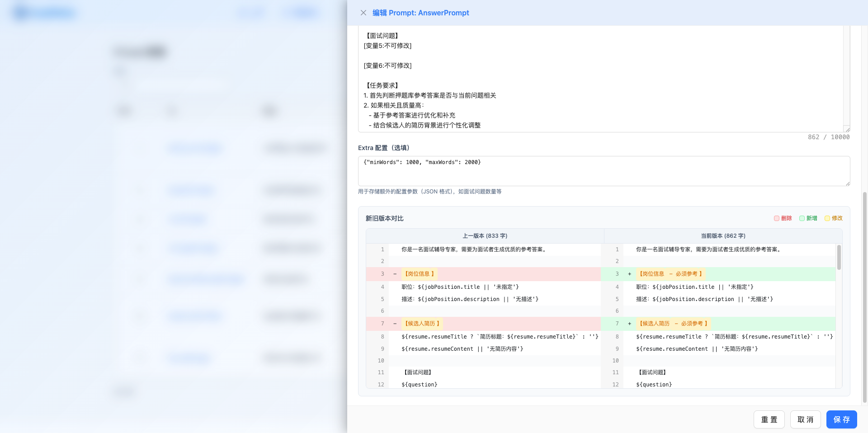
Task: Click the dialog title 编辑 Prompt: AnswerPrompt
Action: tap(420, 13)
